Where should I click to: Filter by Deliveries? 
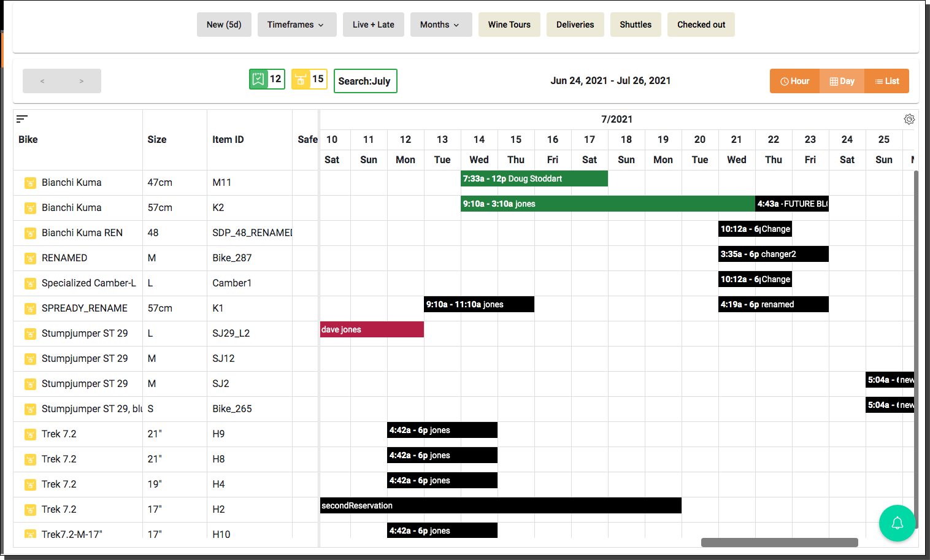click(x=575, y=25)
